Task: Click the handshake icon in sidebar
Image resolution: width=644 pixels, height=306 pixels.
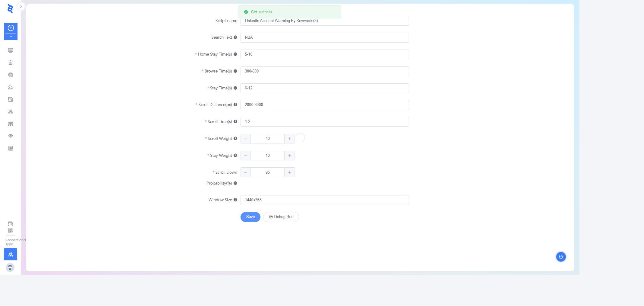Action: coord(11,136)
